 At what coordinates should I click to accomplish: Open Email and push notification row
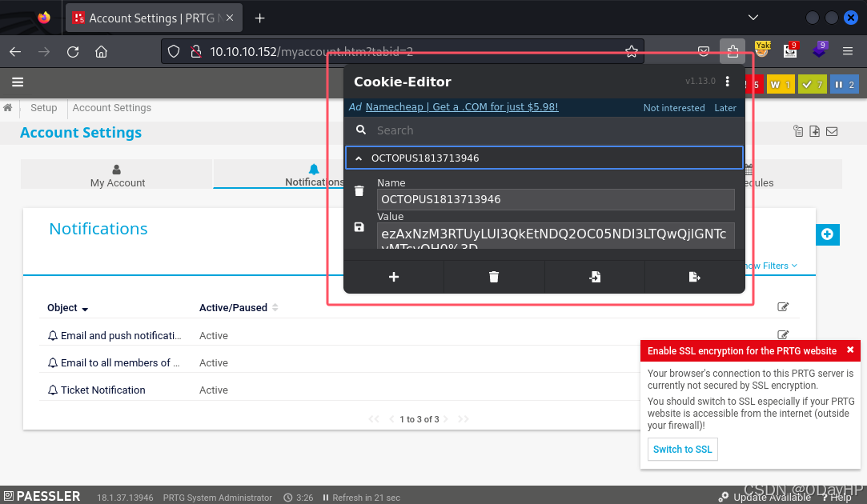pyautogui.click(x=121, y=335)
